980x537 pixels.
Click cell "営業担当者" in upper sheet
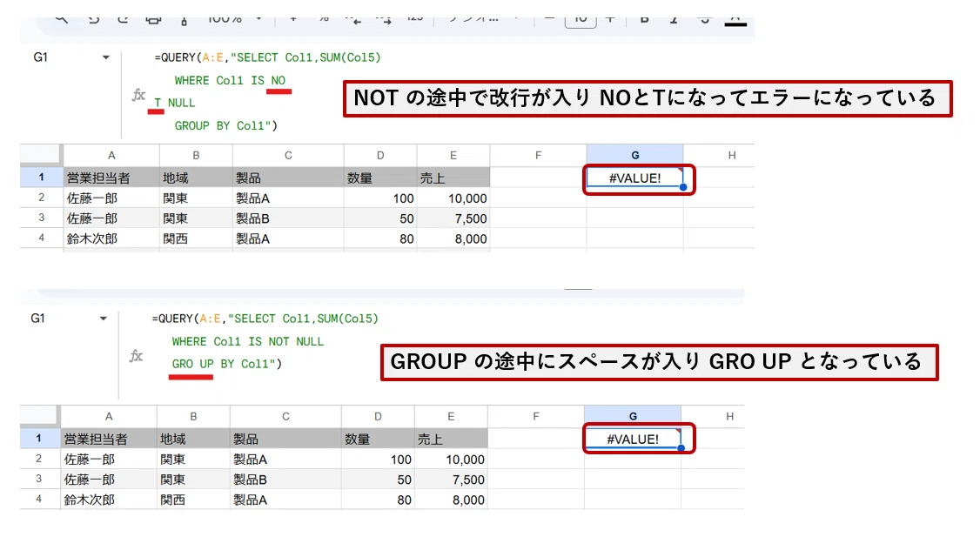111,178
